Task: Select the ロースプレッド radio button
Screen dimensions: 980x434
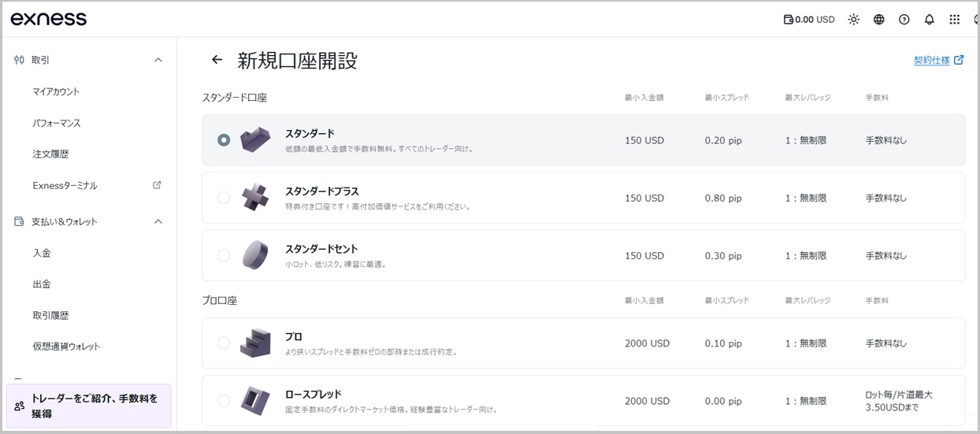Action: (224, 401)
